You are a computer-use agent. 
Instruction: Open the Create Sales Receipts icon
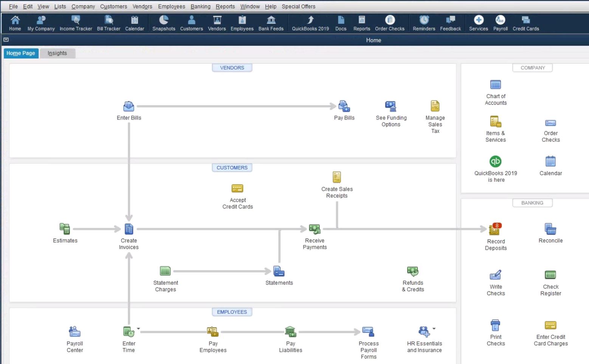[337, 177]
